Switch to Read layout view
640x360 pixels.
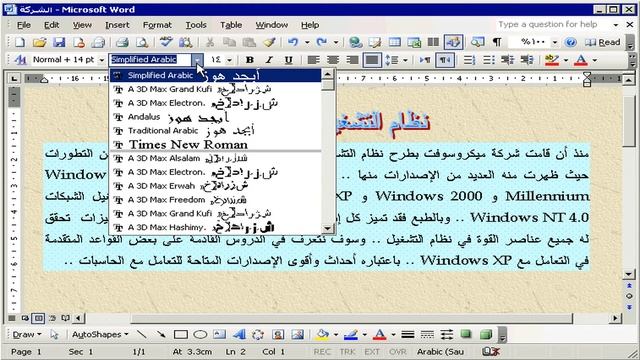(602, 42)
